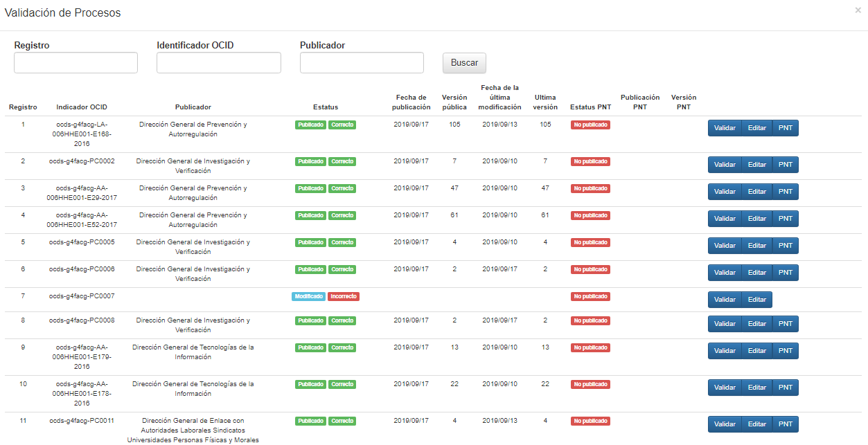Click the Modificado status badge in row 7
The height and width of the screenshot is (445, 868).
tap(308, 296)
